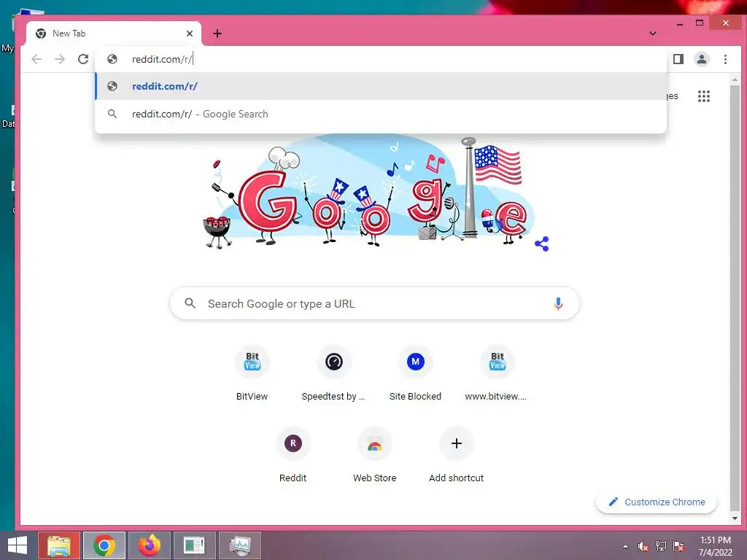Open the Speedtest shortcut

pos(333,374)
